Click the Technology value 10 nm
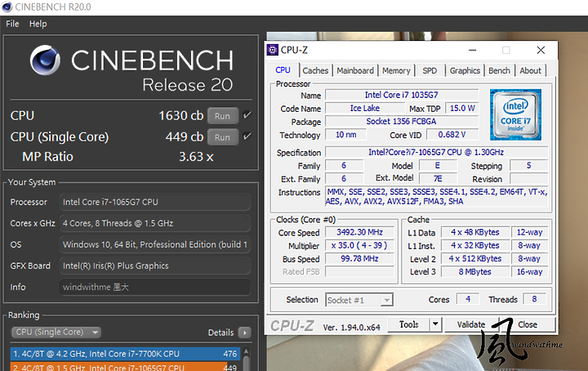588x371 pixels. point(345,134)
